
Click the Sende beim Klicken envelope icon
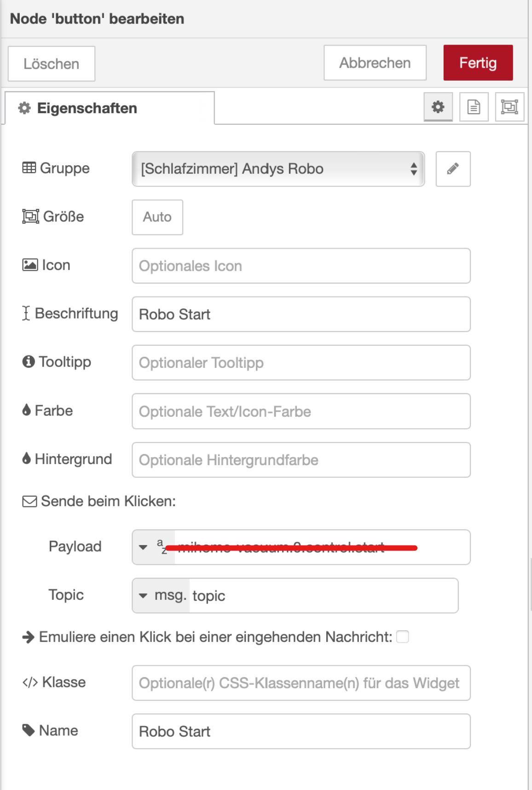(29, 501)
